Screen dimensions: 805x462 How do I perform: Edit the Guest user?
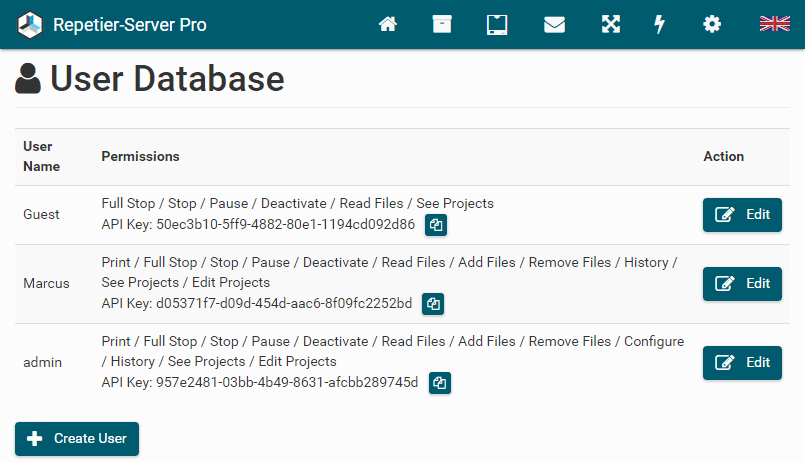point(742,215)
